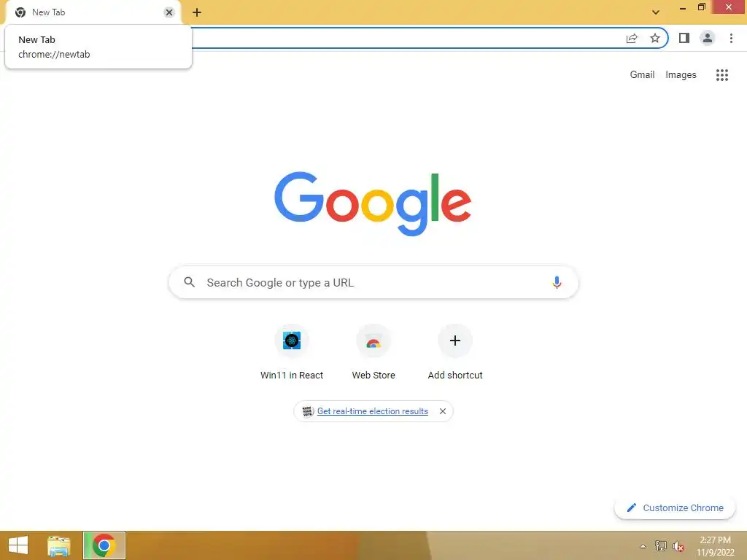Bookmark this tab with the star icon
Image resolution: width=747 pixels, height=560 pixels.
[655, 38]
